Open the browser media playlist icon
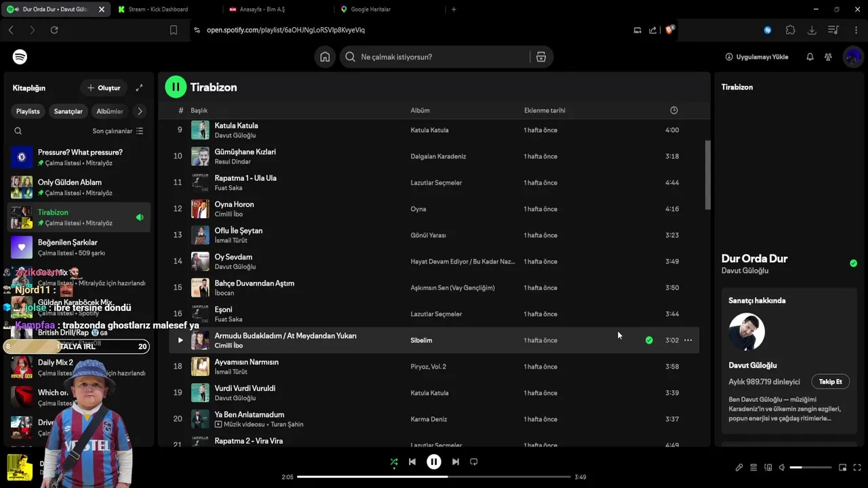 tap(833, 30)
